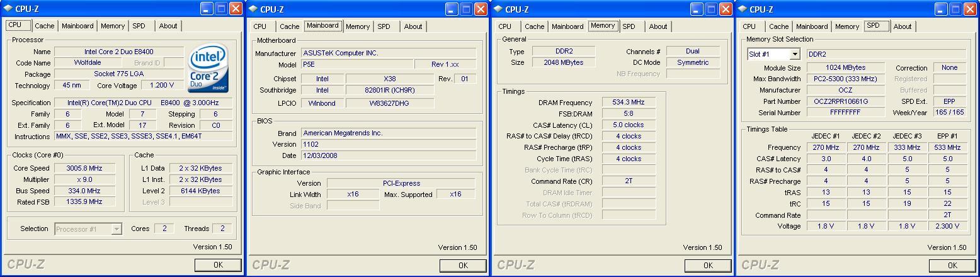
Task: Click the FSB:DRAM ratio value '5:8'
Action: pos(629,114)
